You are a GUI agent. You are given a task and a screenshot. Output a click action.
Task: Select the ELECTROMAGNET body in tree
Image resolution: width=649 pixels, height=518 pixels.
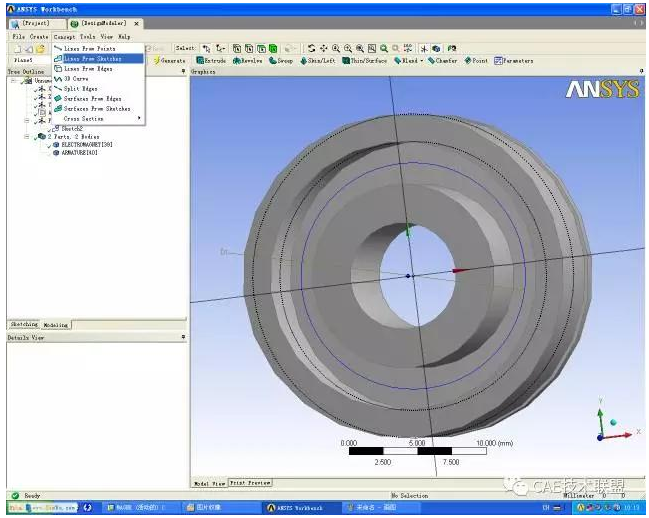(x=87, y=145)
